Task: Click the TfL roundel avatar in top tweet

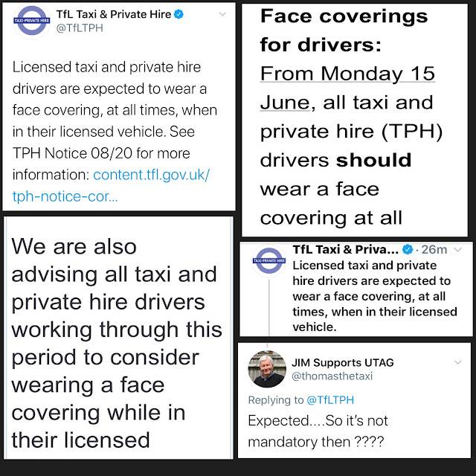Action: point(31,21)
